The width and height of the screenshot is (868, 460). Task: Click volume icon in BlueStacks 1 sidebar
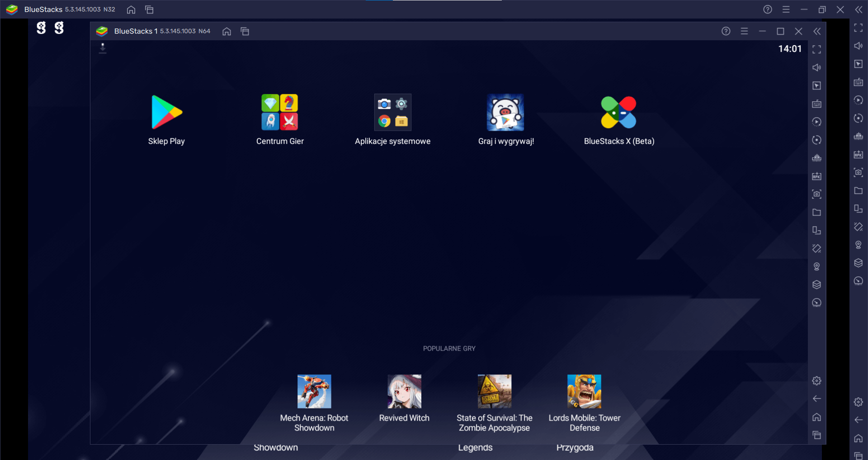coord(816,67)
